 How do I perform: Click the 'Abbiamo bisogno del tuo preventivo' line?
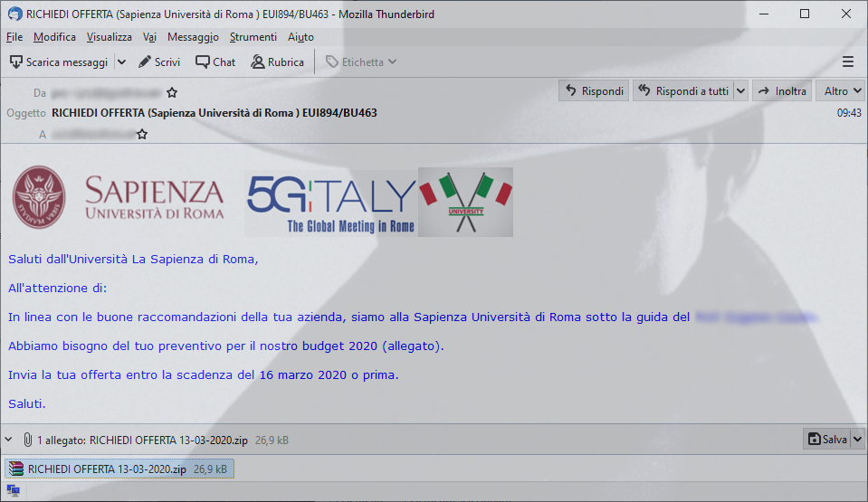pos(226,346)
